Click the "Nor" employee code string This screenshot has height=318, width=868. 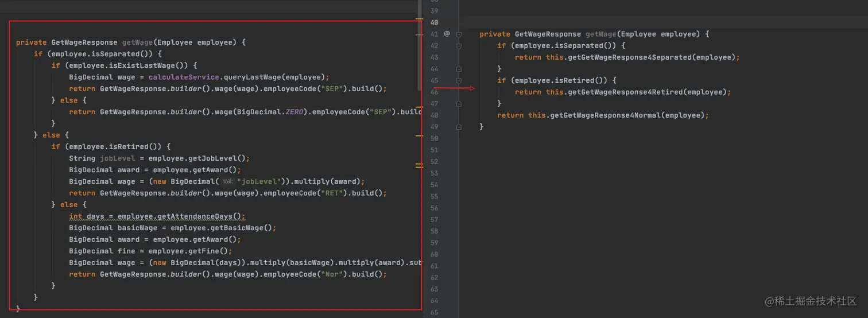tap(332, 274)
